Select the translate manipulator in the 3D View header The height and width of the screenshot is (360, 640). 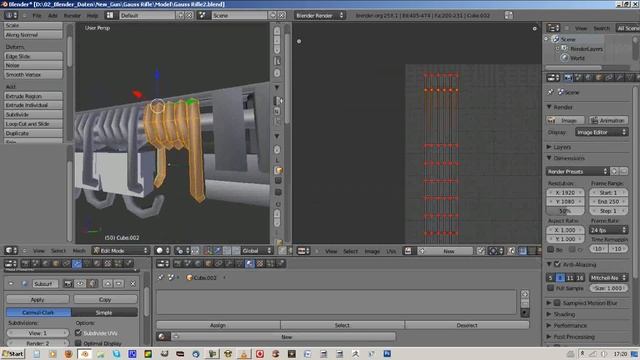218,250
